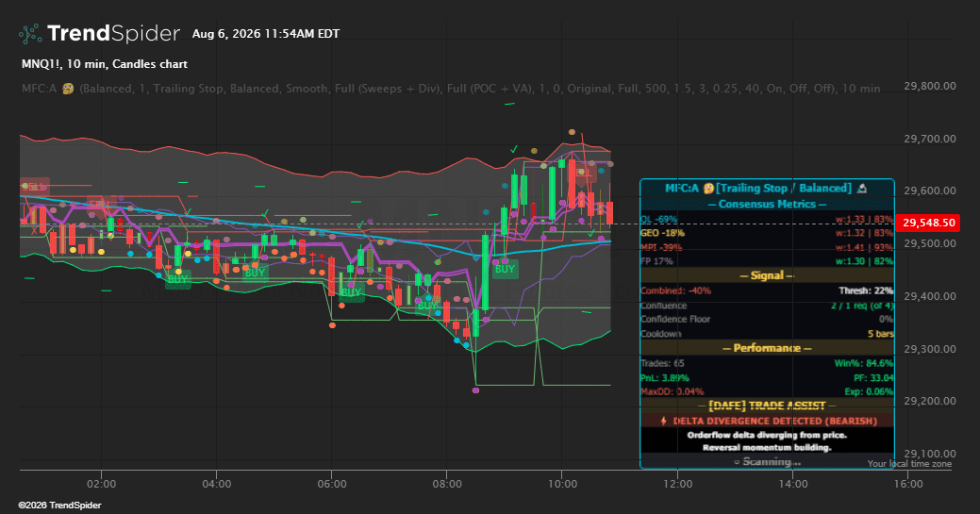980x514 pixels.
Task: Click 'Orderflow delta diverging from price.' message
Action: (x=767, y=435)
